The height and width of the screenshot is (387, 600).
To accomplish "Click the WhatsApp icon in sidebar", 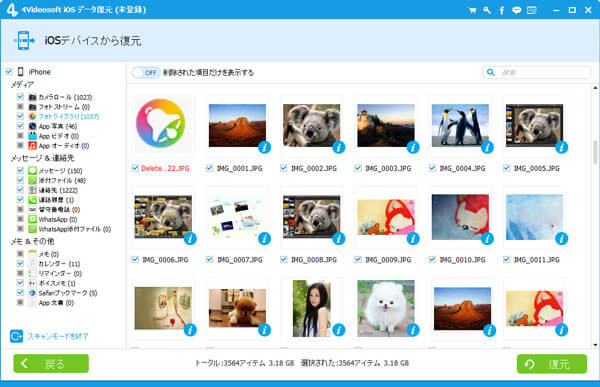I will 33,219.
